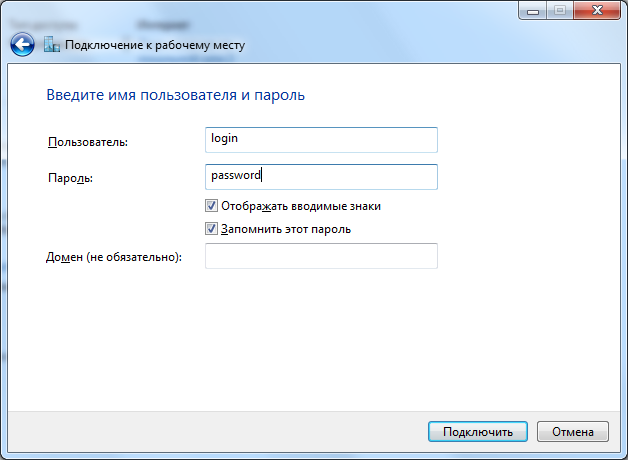Click the Отображать вводимые знаки label text
This screenshot has width=629, height=462.
(x=300, y=206)
